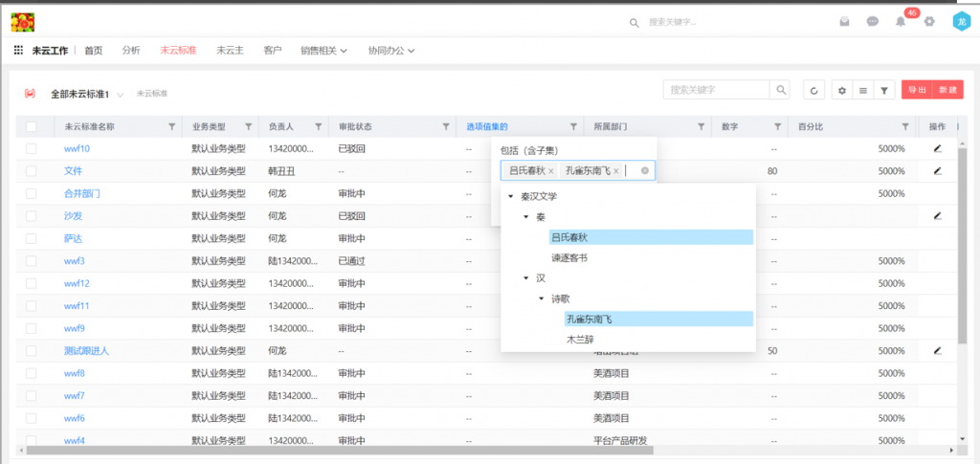Click the funnel filter icon in toolbar
The width and height of the screenshot is (980, 464).
[883, 90]
